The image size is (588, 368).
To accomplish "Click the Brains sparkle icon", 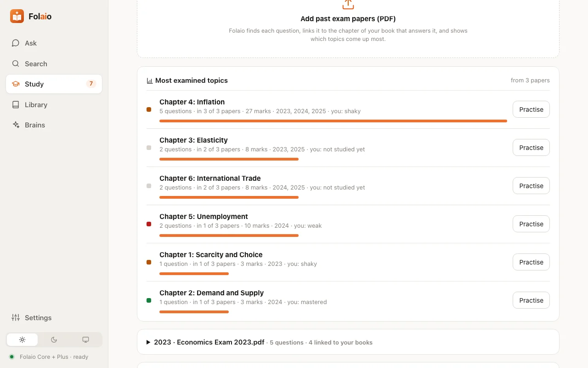I will (16, 125).
